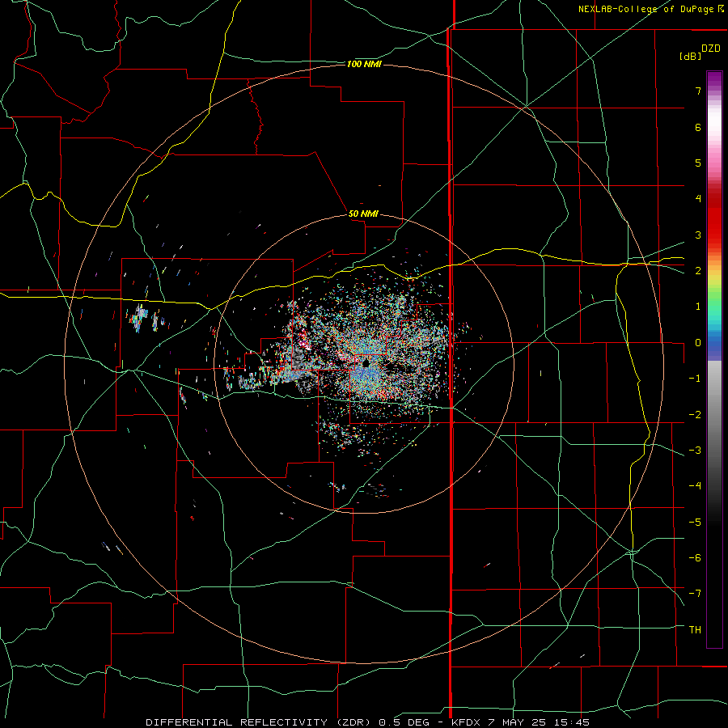This screenshot has height=728, width=728.
Task: Click the 100 NMI range ring label
Action: (x=364, y=64)
